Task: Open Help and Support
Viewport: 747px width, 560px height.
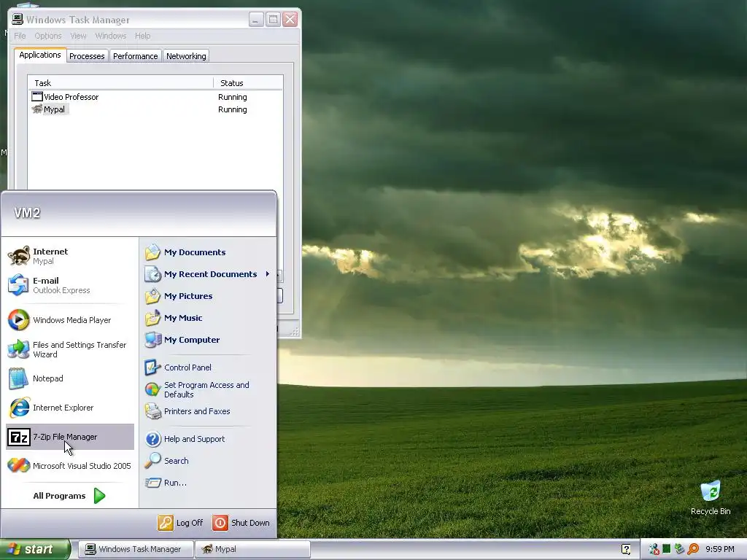Action: (x=208, y=439)
